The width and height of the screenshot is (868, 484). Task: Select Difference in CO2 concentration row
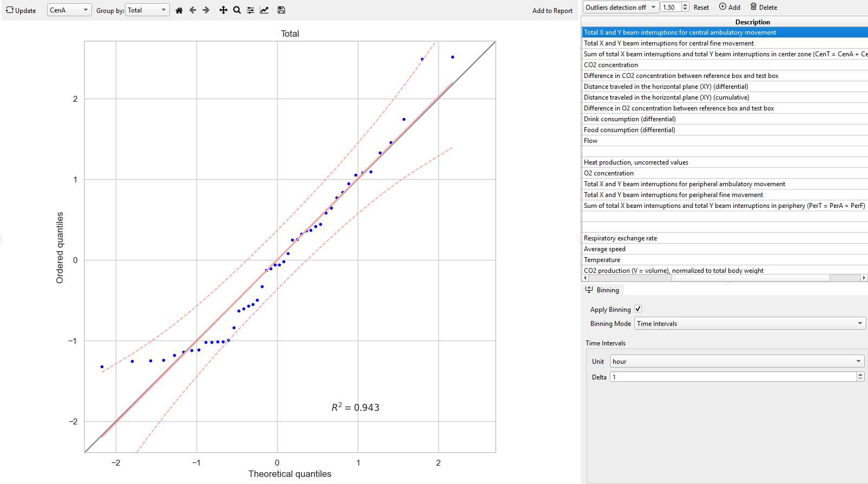[x=725, y=76]
